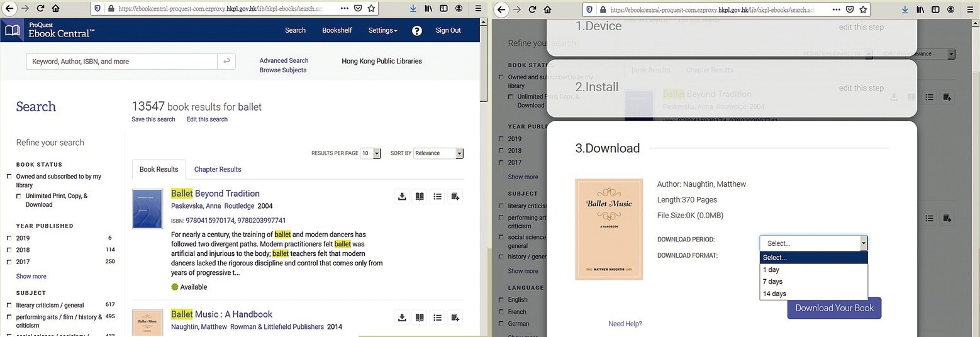Open Bookshelf in the Ebook Central top navigation

(337, 30)
